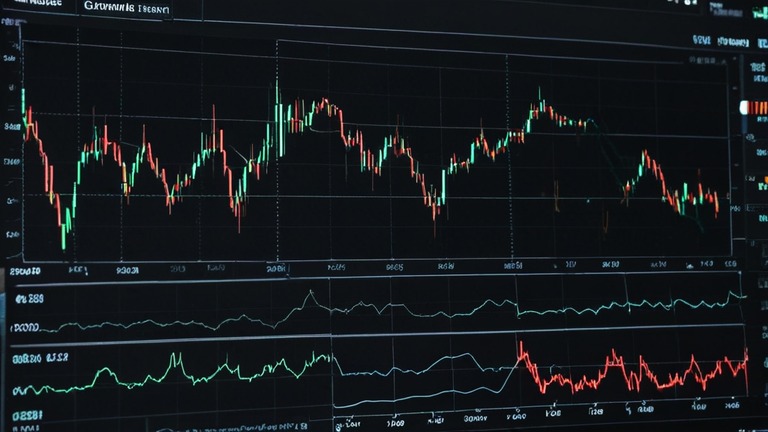
Task: Click the white and orange striped slider handle
Action: 753,108
